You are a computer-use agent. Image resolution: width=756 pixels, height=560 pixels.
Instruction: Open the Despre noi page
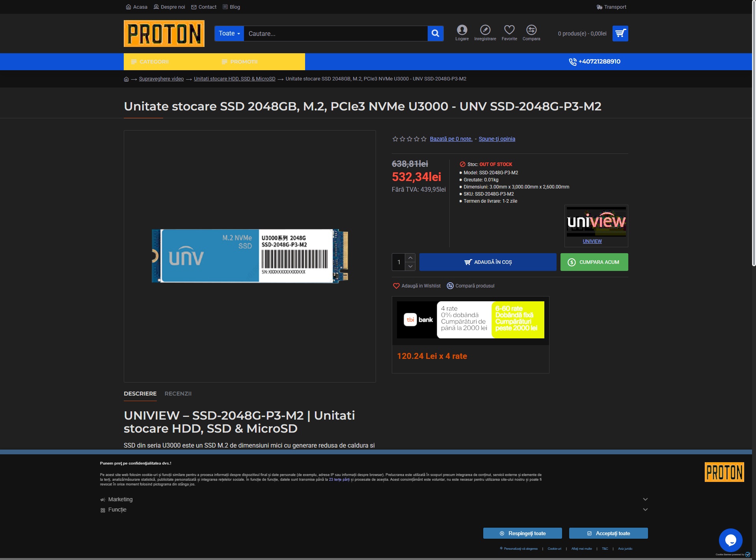click(x=169, y=7)
